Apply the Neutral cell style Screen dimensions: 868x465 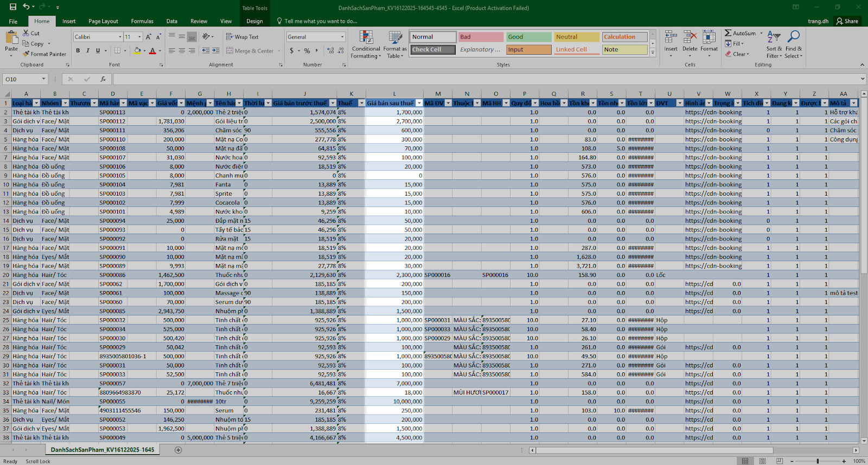[577, 37]
